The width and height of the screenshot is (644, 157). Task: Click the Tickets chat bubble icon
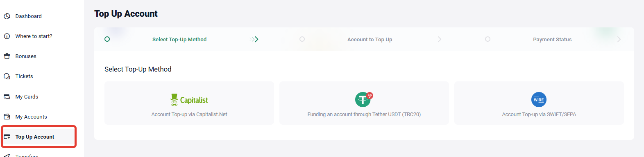[7, 76]
